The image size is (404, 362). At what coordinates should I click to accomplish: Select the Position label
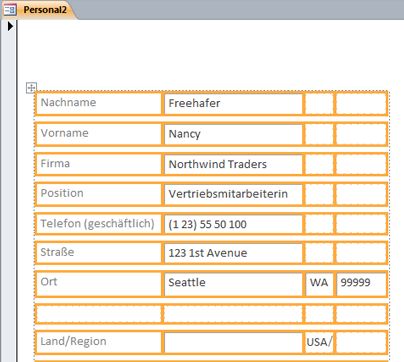(98, 194)
